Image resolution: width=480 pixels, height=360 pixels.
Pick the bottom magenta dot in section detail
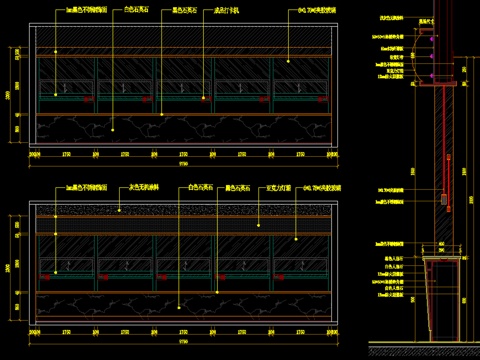click(432, 76)
